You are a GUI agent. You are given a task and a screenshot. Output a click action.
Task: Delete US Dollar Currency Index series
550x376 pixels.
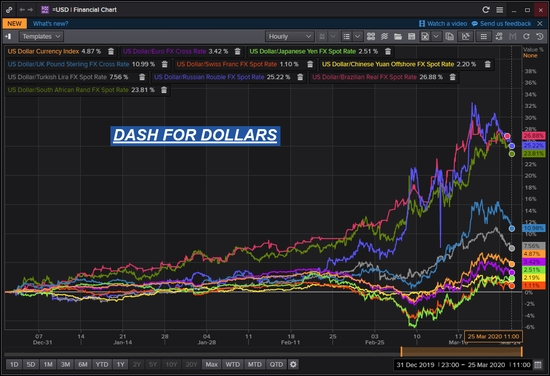111,52
